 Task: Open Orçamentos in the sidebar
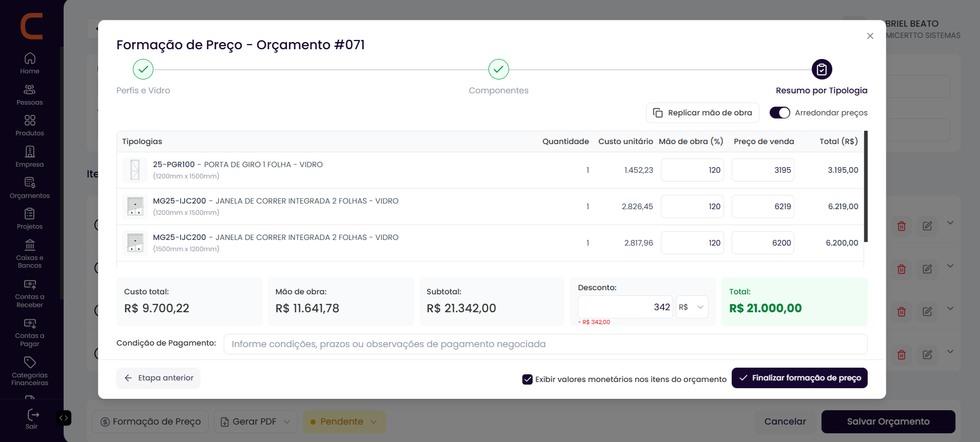[x=30, y=188]
